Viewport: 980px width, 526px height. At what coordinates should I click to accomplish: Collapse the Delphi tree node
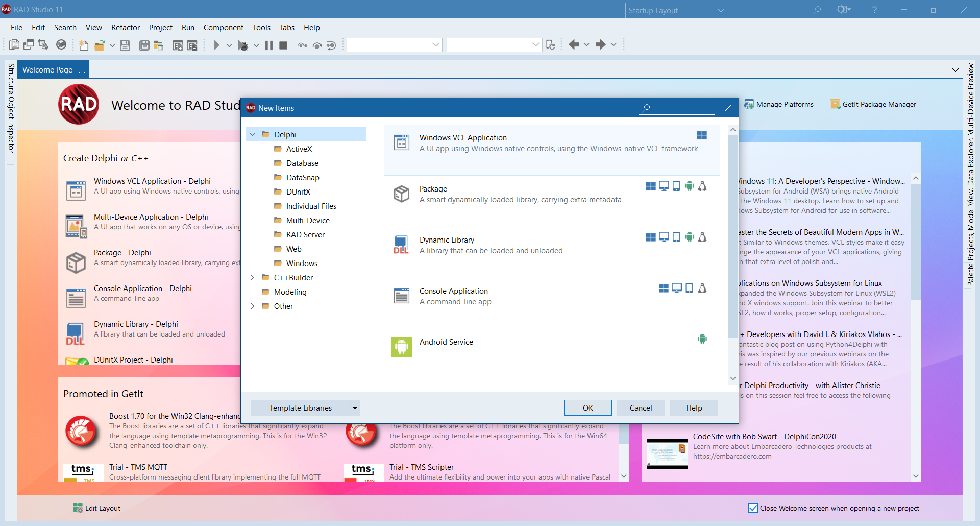[252, 134]
